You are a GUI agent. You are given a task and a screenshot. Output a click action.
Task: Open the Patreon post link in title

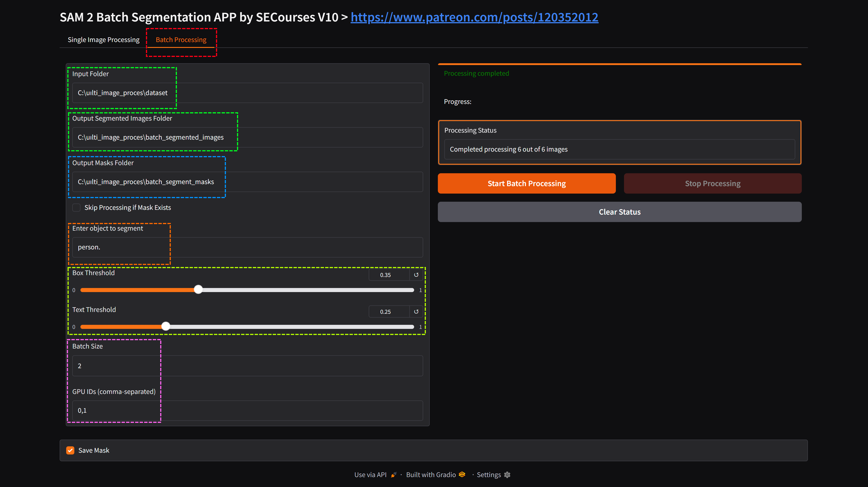pyautogui.click(x=474, y=17)
